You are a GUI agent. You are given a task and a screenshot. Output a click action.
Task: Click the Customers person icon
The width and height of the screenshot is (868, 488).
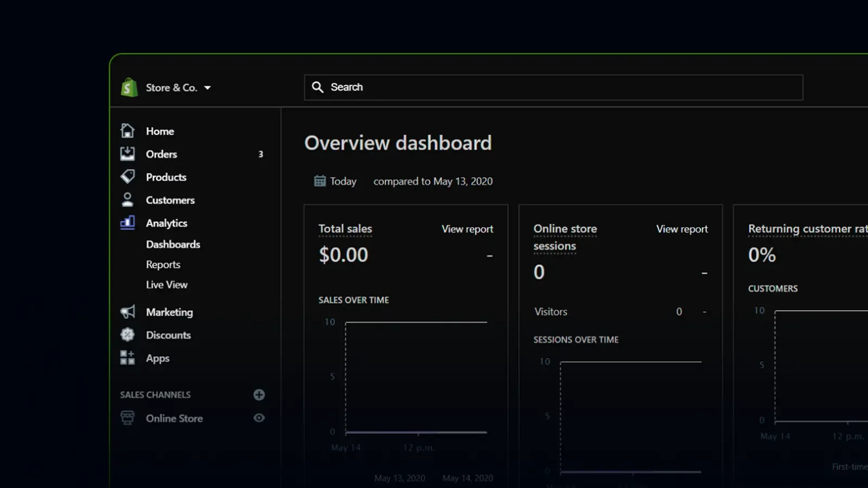127,200
